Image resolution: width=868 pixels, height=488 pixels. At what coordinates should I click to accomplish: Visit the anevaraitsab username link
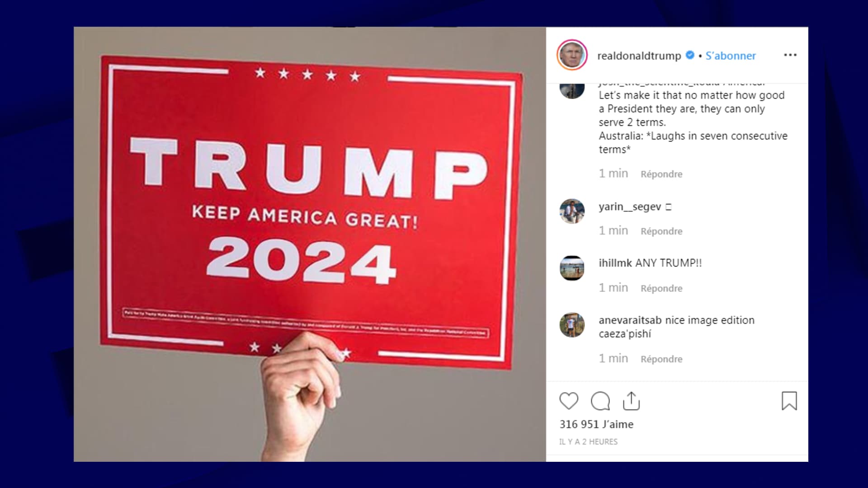point(630,320)
